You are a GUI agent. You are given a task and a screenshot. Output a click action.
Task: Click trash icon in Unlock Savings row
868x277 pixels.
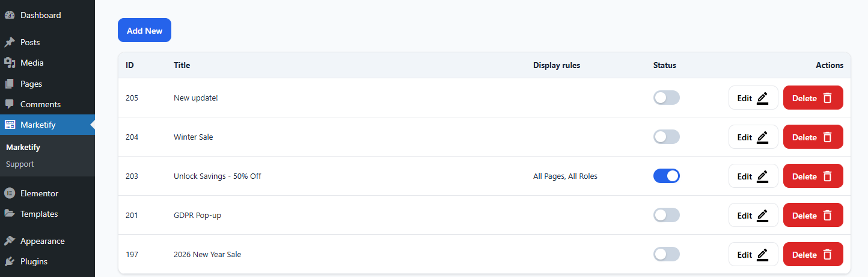[827, 176]
